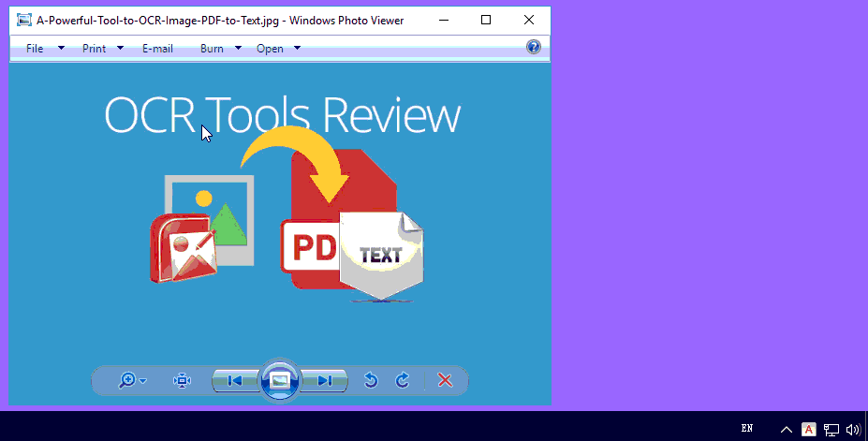Image resolution: width=868 pixels, height=441 pixels.
Task: Delete the photo with red X
Action: click(x=445, y=381)
